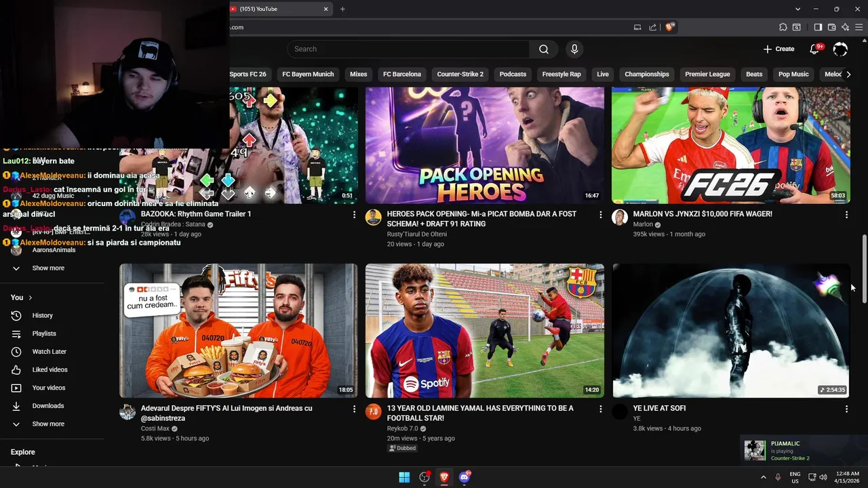Screen dimensions: 868x488
Task: Open Brave Leo AI sparkle icon
Action: (845, 27)
